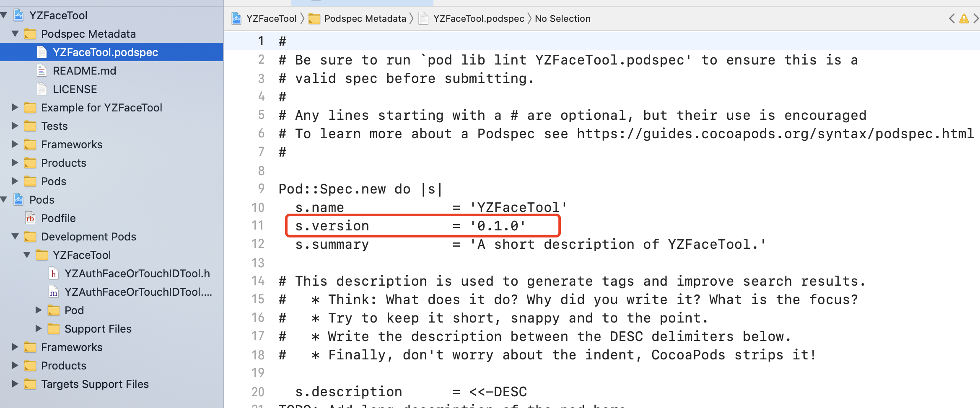Select YZFaceTool.podspec file in navigator
The image size is (980, 408).
[x=111, y=52]
